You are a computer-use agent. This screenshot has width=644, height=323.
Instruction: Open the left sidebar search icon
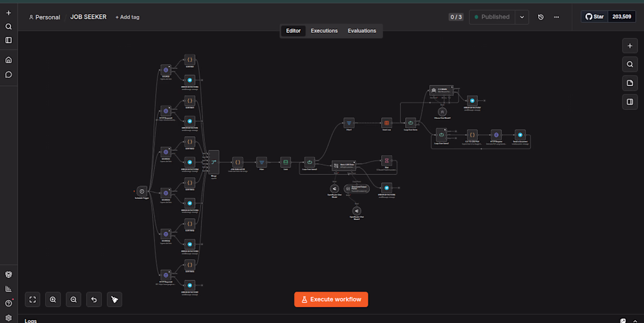coord(9,27)
